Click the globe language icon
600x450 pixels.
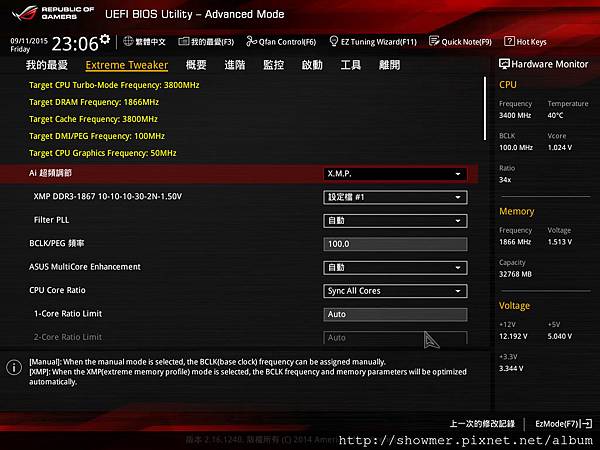128,41
